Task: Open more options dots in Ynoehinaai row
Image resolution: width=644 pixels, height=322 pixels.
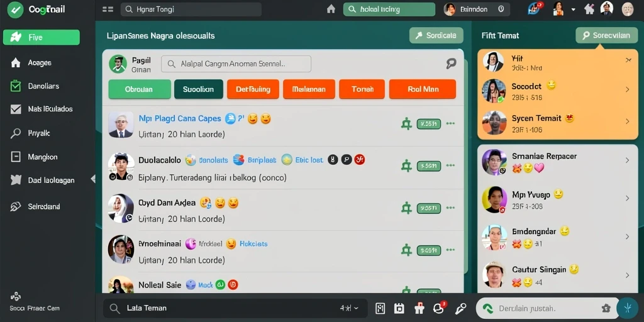Action: pyautogui.click(x=450, y=249)
